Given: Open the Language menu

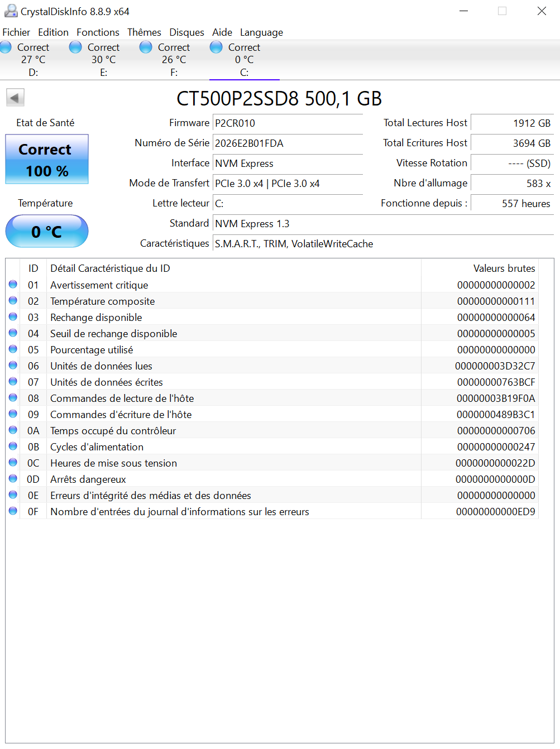Looking at the screenshot, I should point(261,32).
